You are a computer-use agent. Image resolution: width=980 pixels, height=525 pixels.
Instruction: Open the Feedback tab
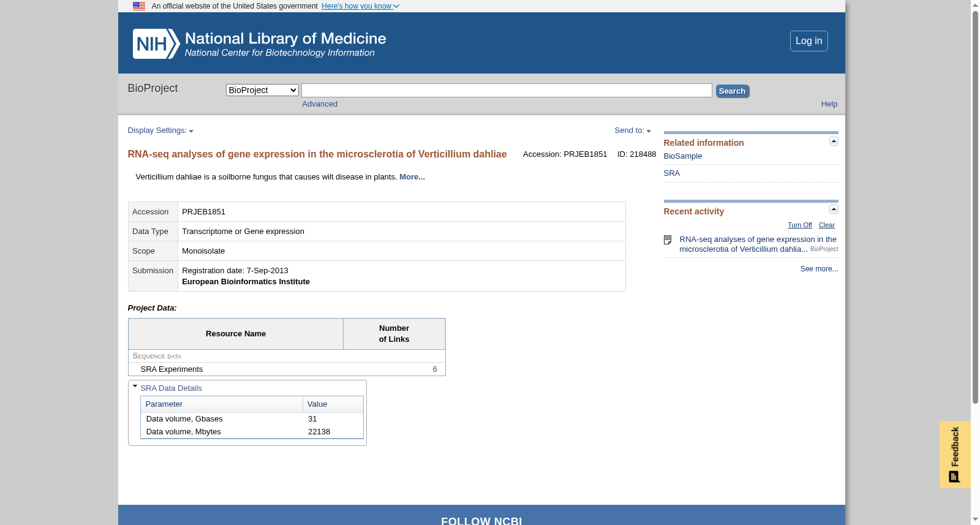pos(955,455)
